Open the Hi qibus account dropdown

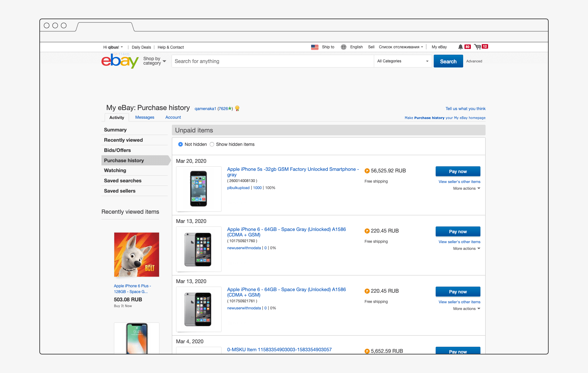pos(113,47)
